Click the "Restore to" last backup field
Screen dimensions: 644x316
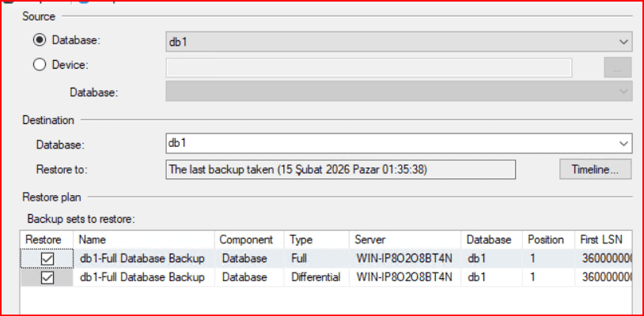coord(340,169)
